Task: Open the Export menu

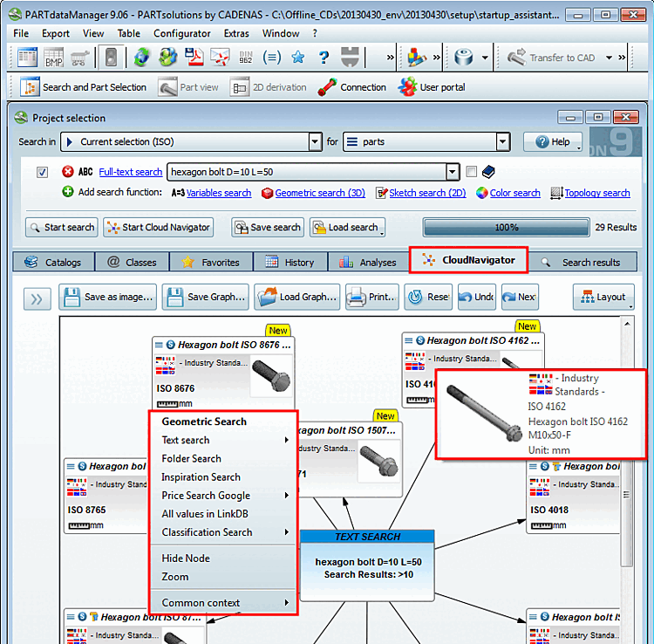Action: coord(56,33)
